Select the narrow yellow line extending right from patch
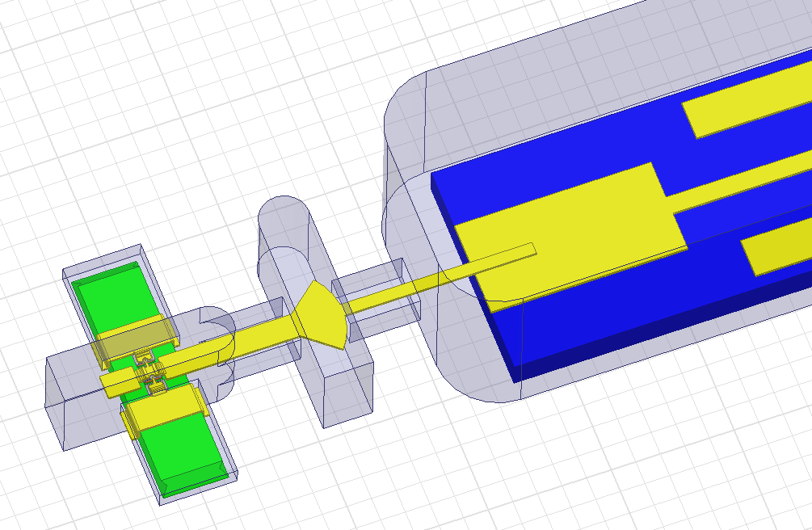Screen dimensions: 812x530 741,181
